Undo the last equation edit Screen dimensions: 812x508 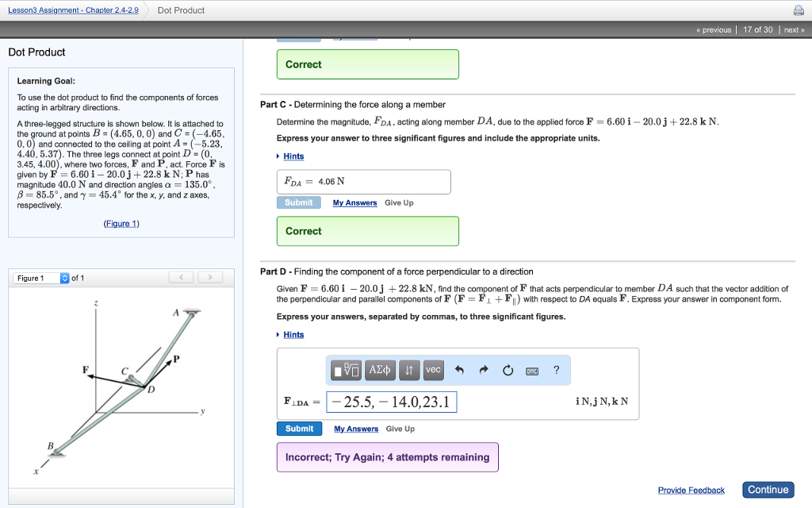(459, 370)
